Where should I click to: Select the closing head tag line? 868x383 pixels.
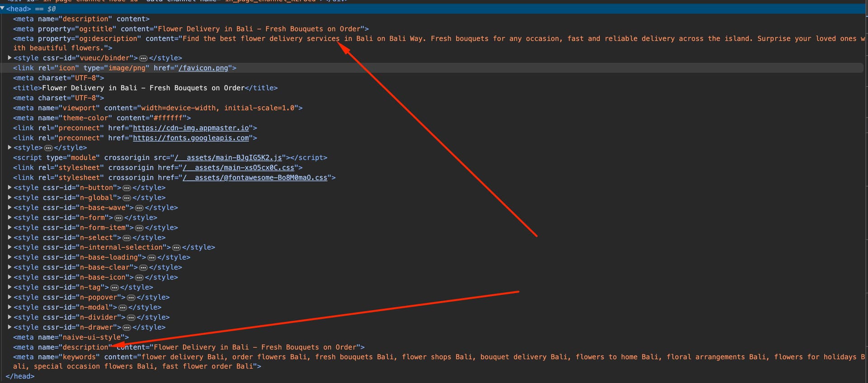click(20, 376)
